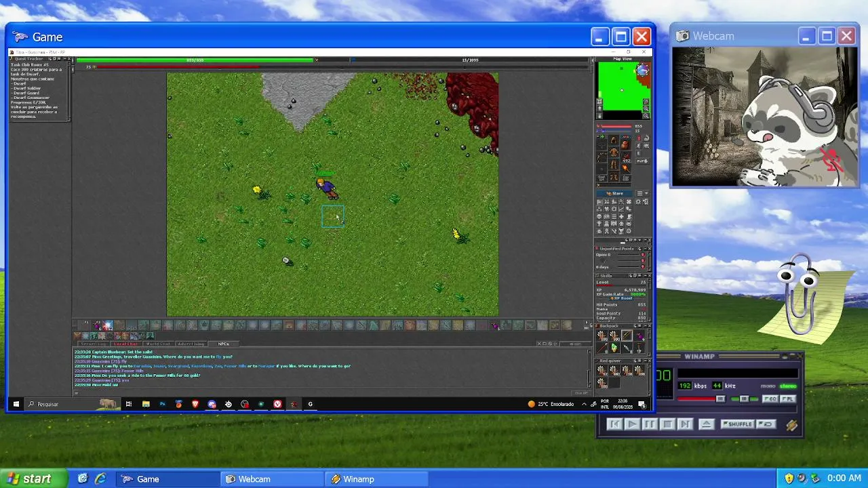Select the Game taskbar button

point(167,479)
